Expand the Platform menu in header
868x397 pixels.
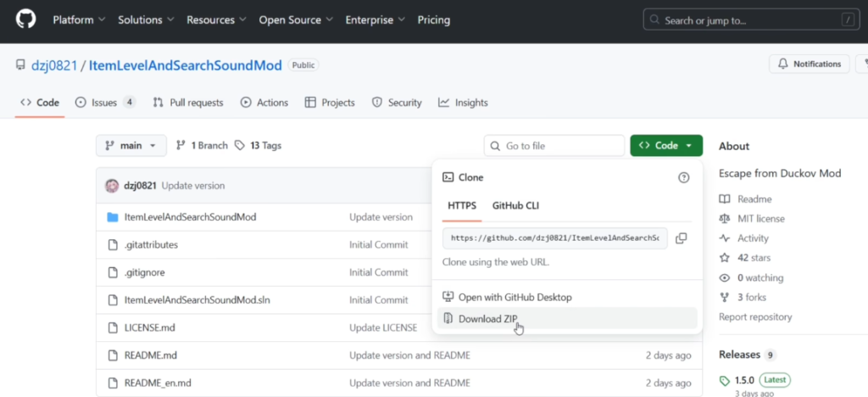(79, 20)
